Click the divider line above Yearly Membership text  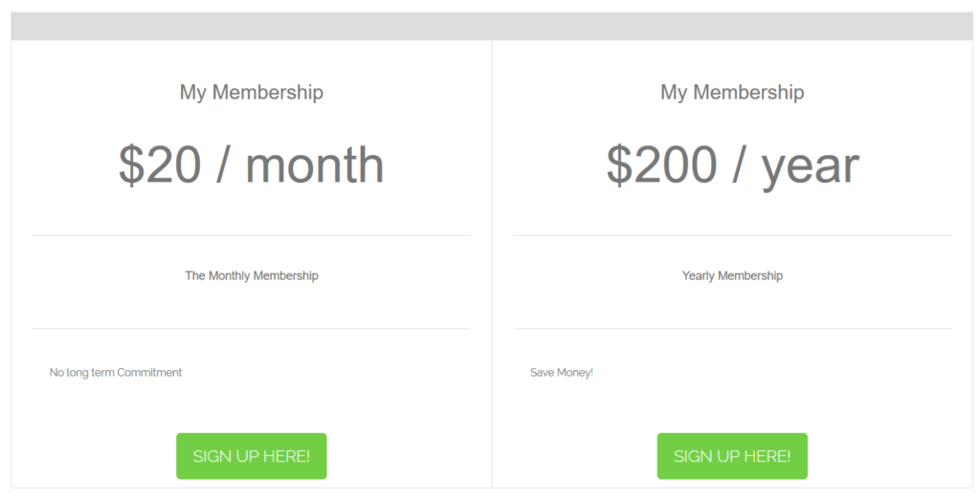[x=732, y=235]
